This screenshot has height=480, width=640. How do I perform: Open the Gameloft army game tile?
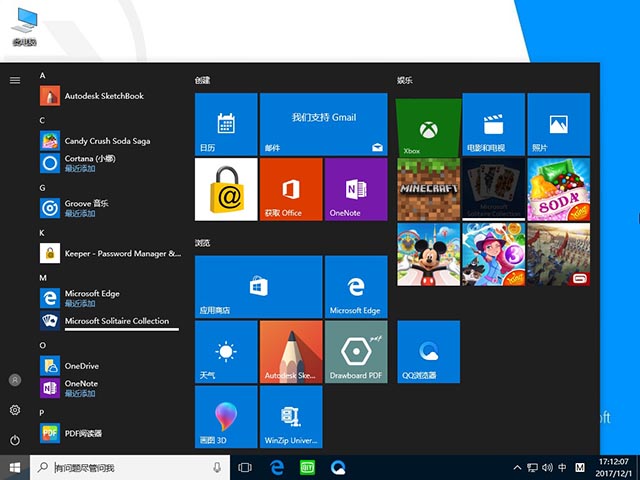[x=558, y=254]
